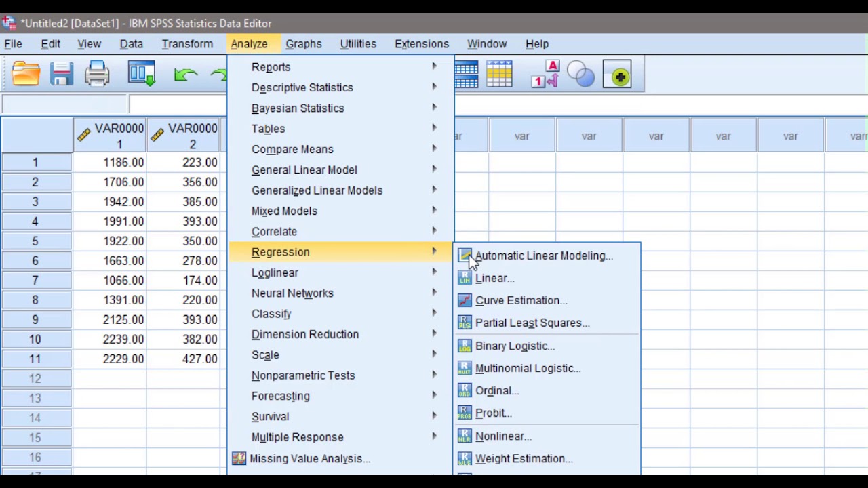This screenshot has height=488, width=868.
Task: Click the cell showing 1186.00
Action: 109,163
